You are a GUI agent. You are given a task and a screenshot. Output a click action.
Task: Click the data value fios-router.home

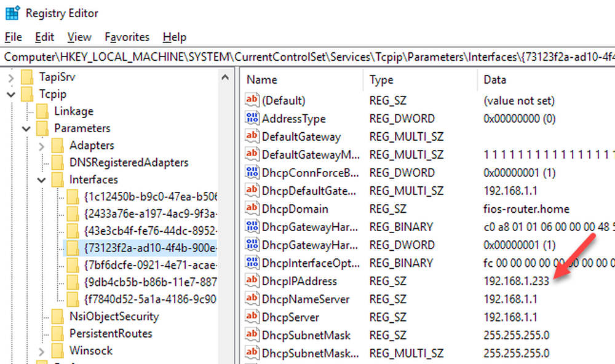click(526, 209)
